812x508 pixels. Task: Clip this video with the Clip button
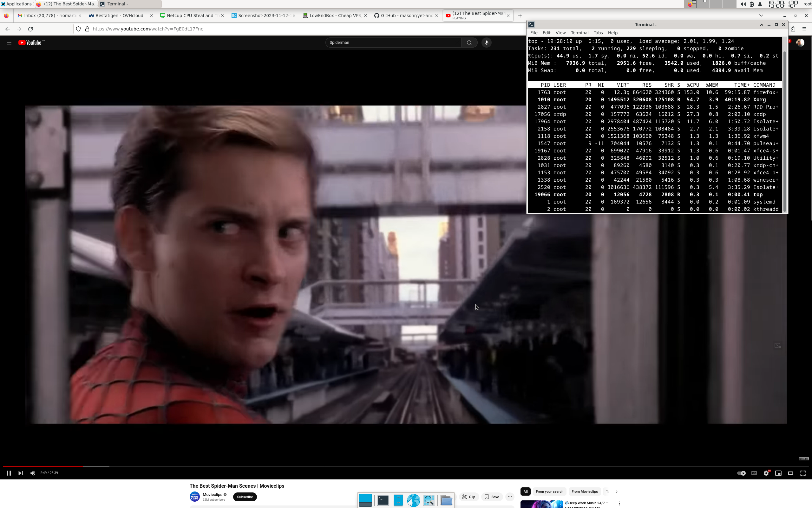tap(469, 497)
